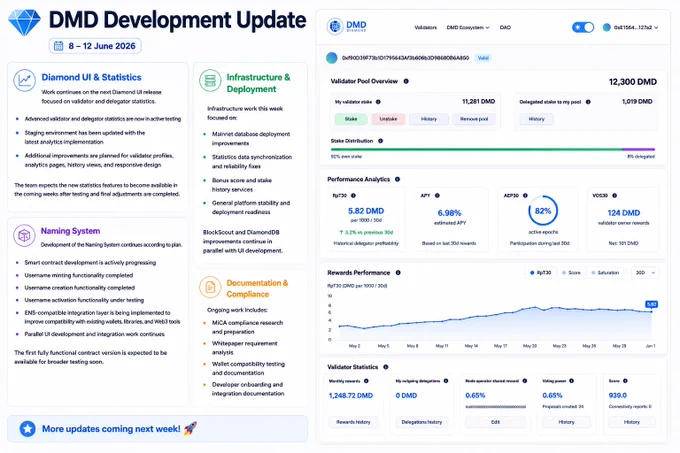Click the green own-stake portion of the distribution bar
The height and width of the screenshot is (453, 680).
[476, 150]
